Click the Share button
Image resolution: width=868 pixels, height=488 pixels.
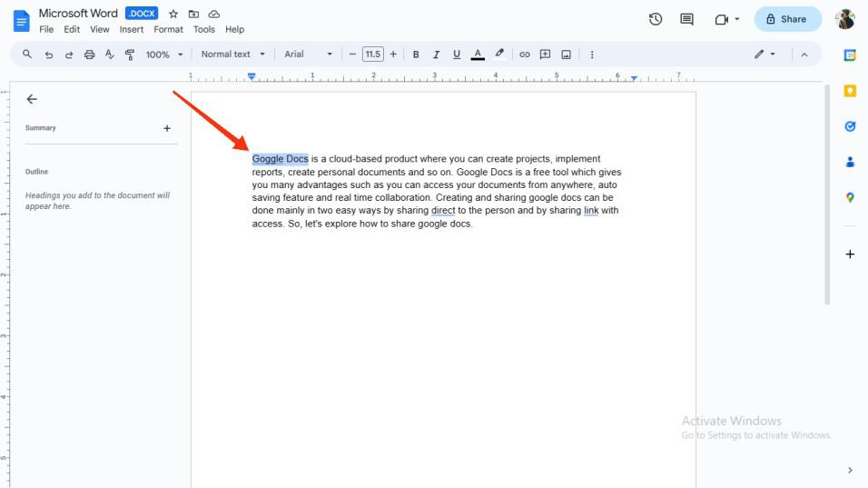pyautogui.click(x=787, y=19)
